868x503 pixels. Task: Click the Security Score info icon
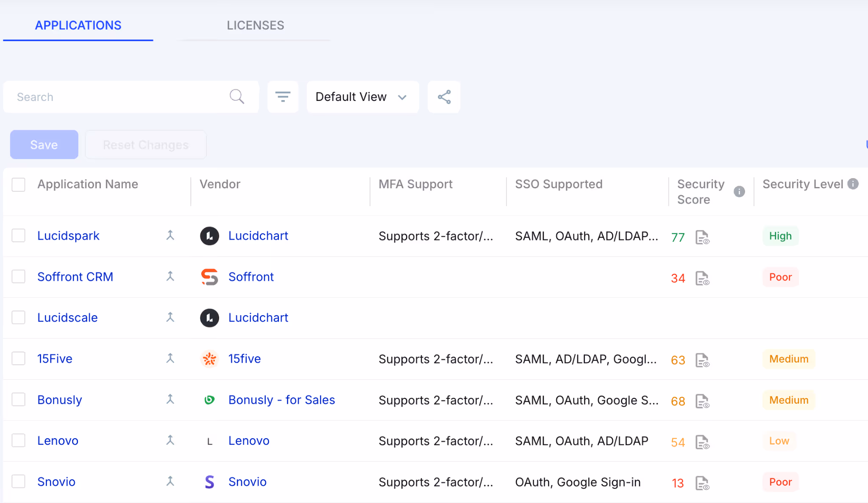[739, 192]
